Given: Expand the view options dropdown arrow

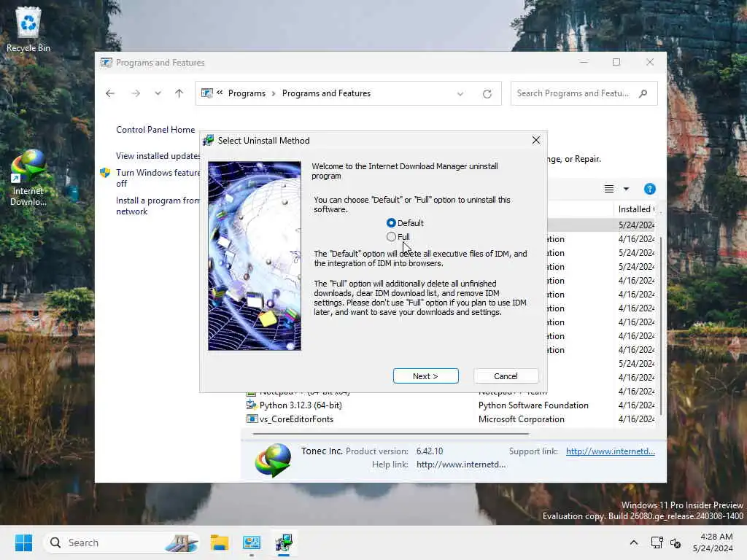Looking at the screenshot, I should coord(626,189).
